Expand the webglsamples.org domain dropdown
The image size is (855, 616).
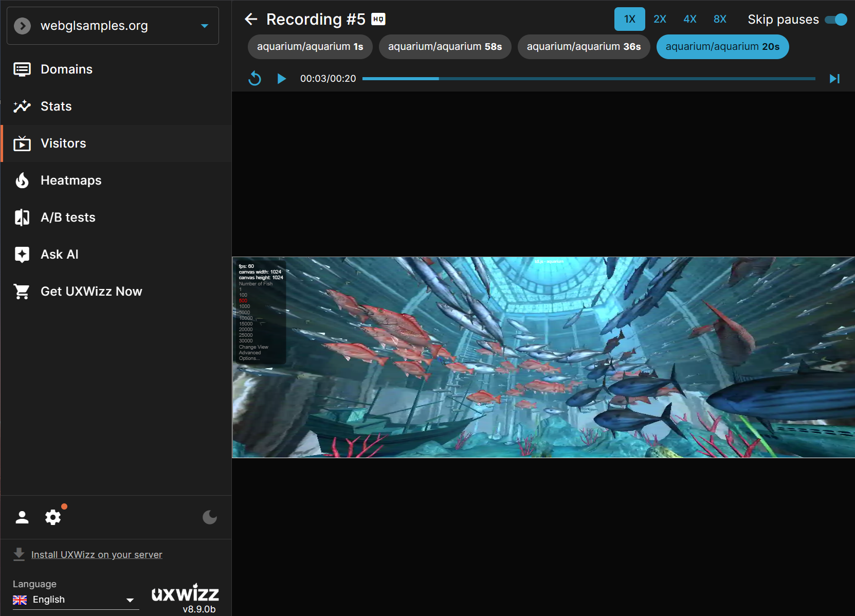coord(205,26)
